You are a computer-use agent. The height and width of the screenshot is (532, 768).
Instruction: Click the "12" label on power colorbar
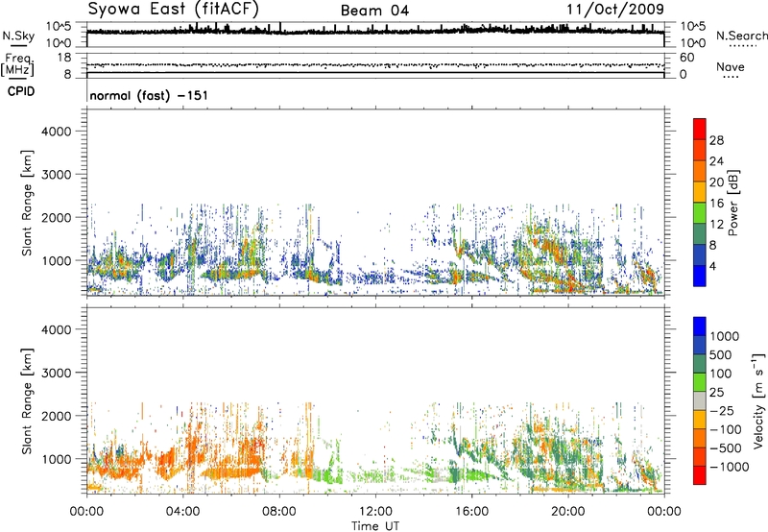tap(716, 225)
